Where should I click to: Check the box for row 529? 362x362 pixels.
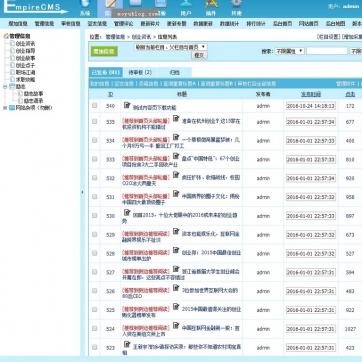point(95,234)
